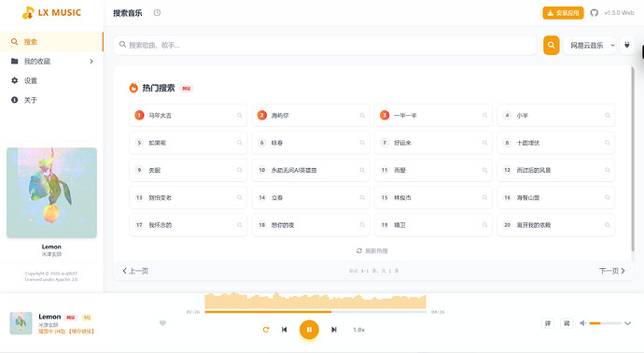Mute with the volume speaker icon
The image size is (644, 353).
pyautogui.click(x=582, y=323)
